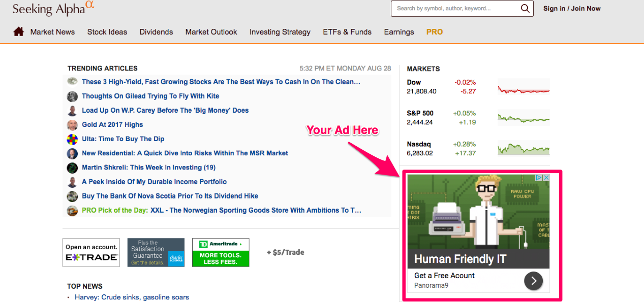The image size is (644, 302).
Task: Open avatar beside High-Yield stocks article
Action: coord(72,82)
